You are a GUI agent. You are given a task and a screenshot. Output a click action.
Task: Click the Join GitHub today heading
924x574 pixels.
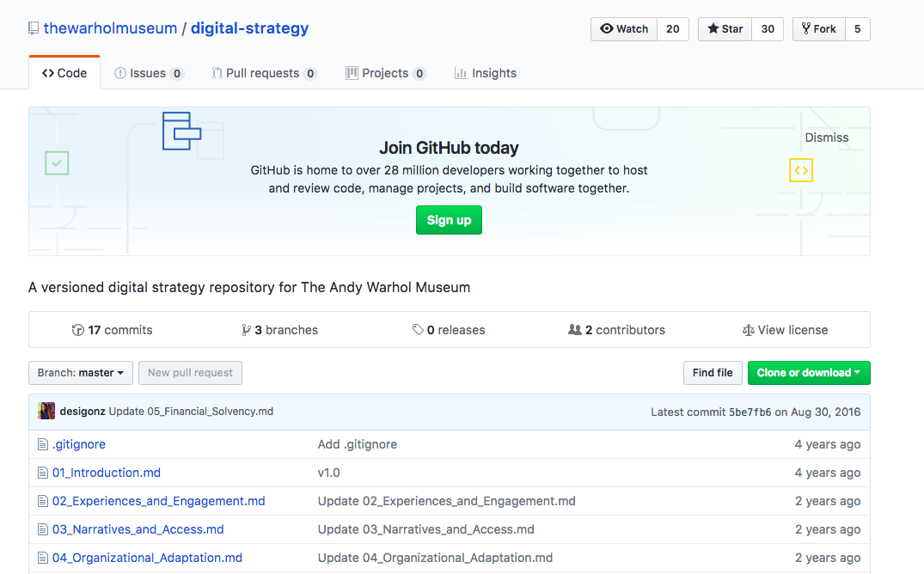449,147
